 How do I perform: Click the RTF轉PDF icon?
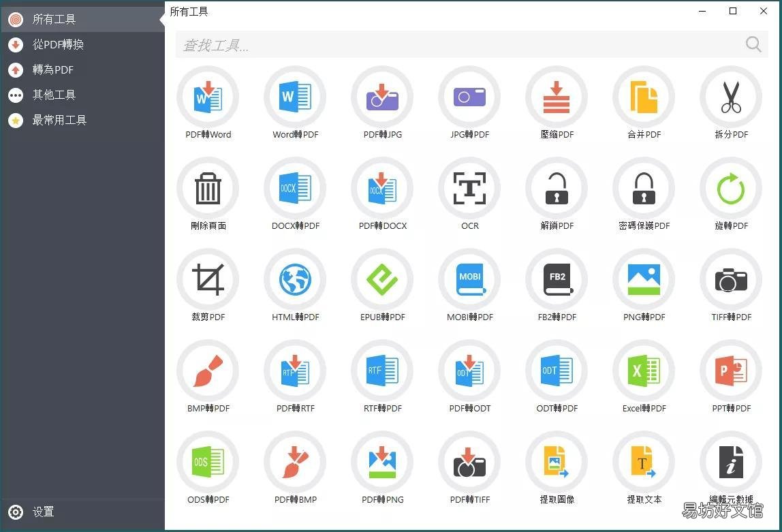pyautogui.click(x=383, y=371)
